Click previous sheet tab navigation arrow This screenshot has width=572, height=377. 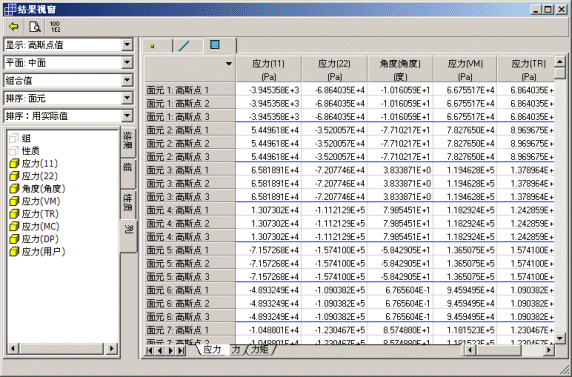pos(160,350)
